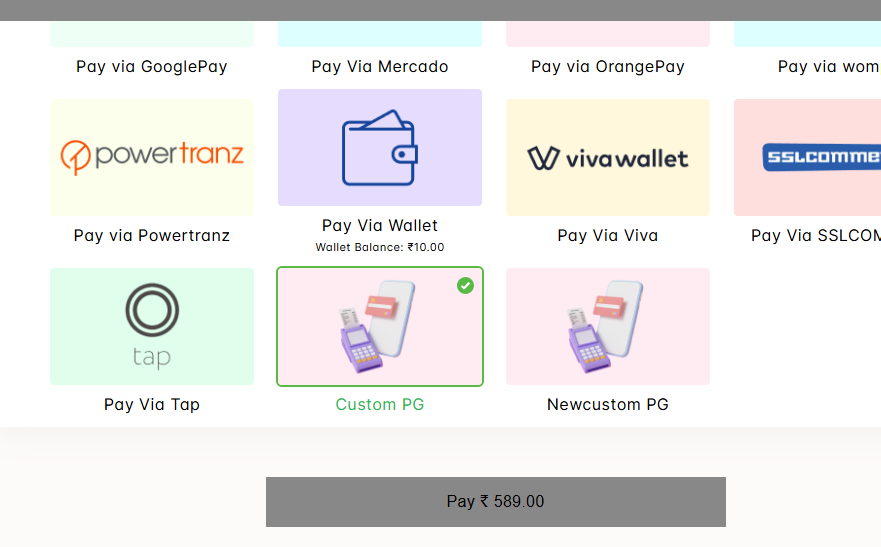
Task: Click the Pay Via Tap label
Action: [x=152, y=404]
